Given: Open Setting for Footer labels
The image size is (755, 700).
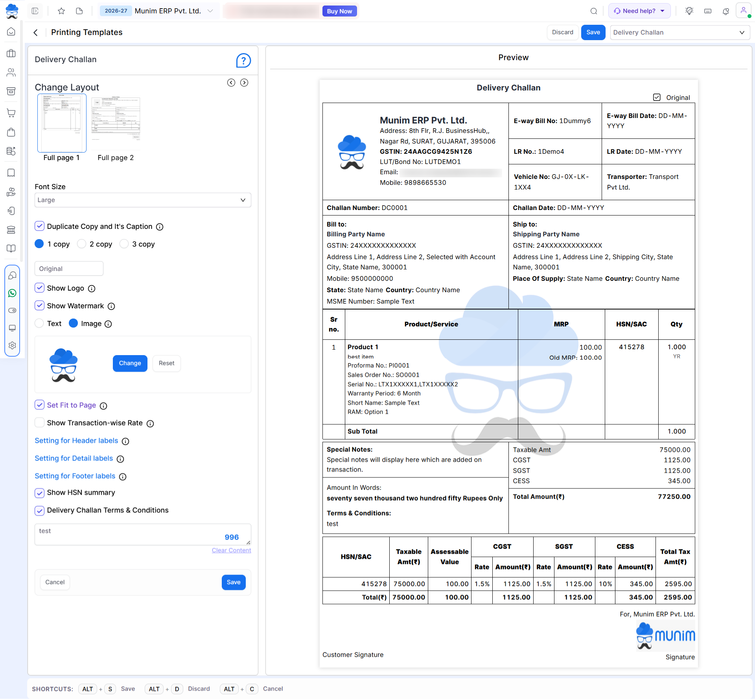Looking at the screenshot, I should 75,476.
